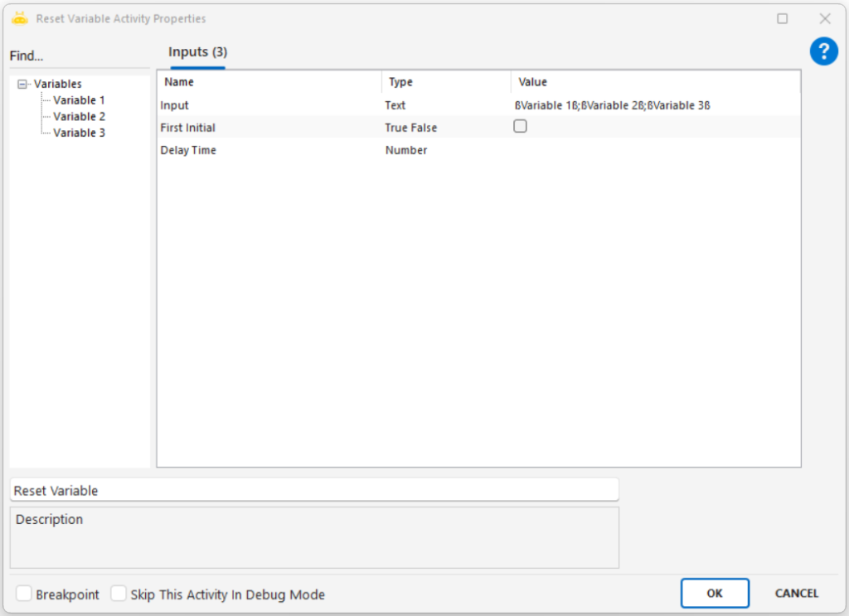849x616 pixels.
Task: Choose Variable 3 from the tree
Action: 79,133
